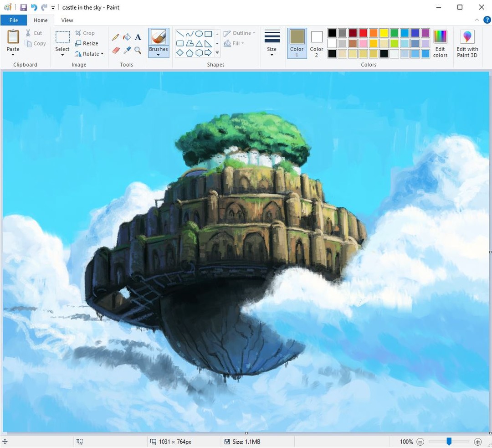Select the Color picker eyedropper tool

point(127,50)
